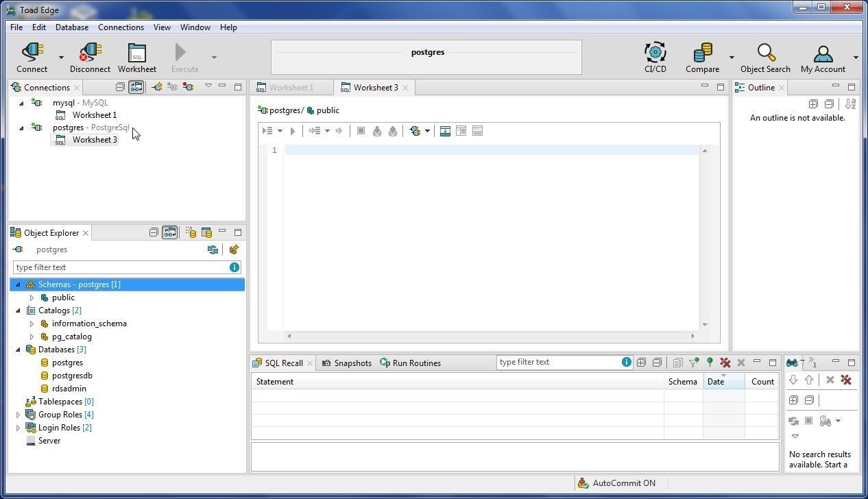Switch to the Run Routines tab
The width and height of the screenshot is (868, 499).
click(410, 363)
